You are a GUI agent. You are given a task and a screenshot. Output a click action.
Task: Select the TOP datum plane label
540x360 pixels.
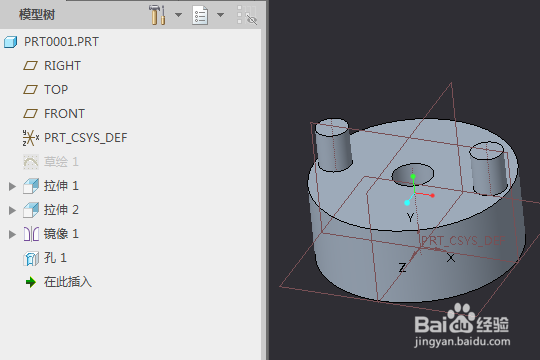coord(56,90)
